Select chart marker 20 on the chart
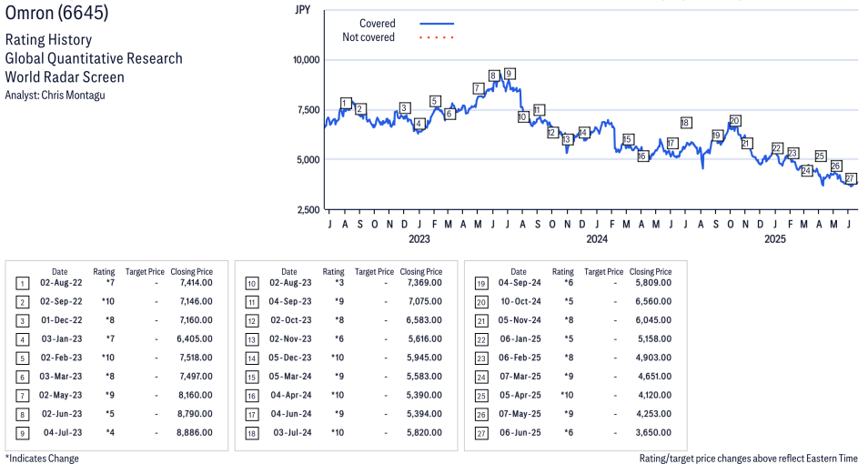The height and width of the screenshot is (464, 868). pyautogui.click(x=734, y=121)
